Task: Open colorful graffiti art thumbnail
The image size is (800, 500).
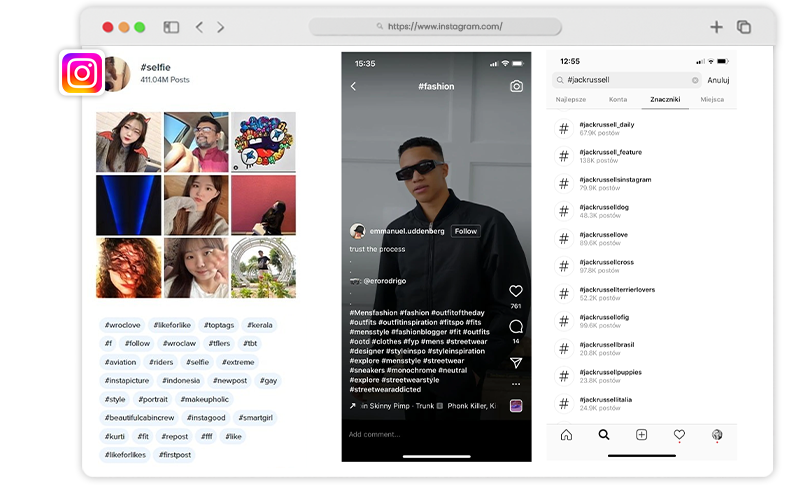Action: [x=263, y=142]
